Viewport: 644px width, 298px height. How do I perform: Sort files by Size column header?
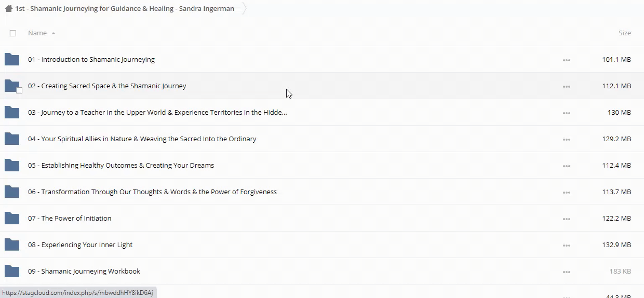(624, 33)
